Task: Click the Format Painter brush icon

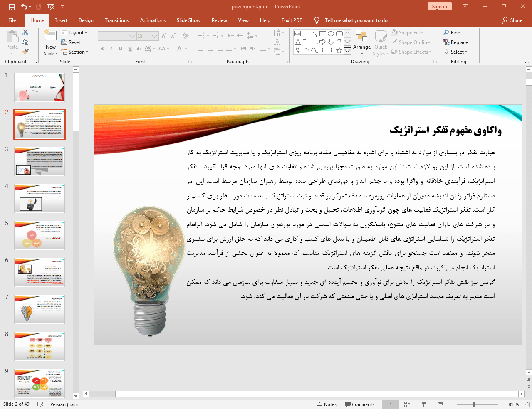Action: [25, 52]
